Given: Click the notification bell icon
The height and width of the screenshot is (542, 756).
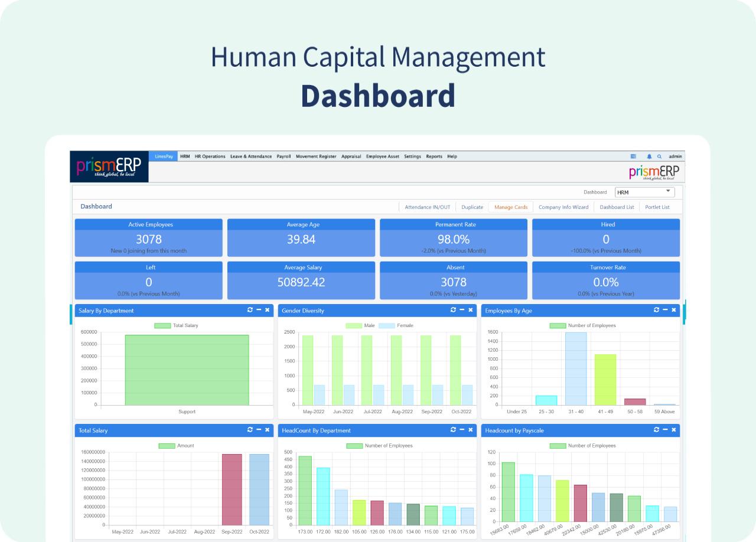Looking at the screenshot, I should (x=649, y=156).
